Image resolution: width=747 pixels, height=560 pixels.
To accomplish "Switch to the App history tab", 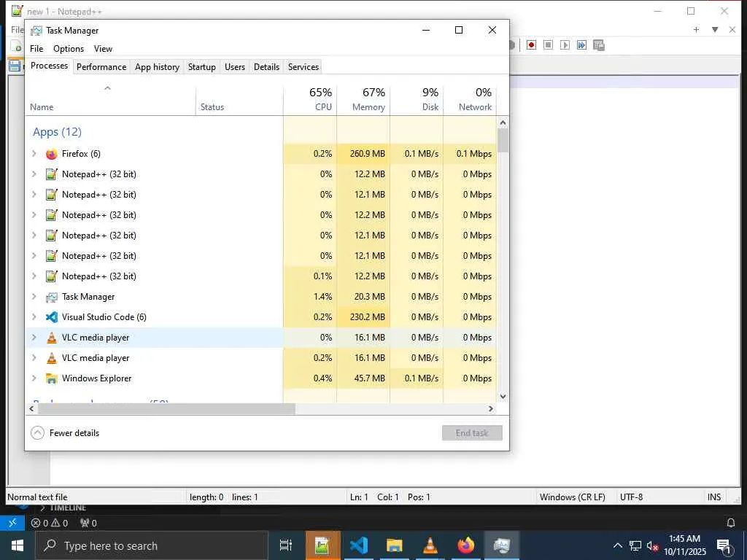I will 158,66.
